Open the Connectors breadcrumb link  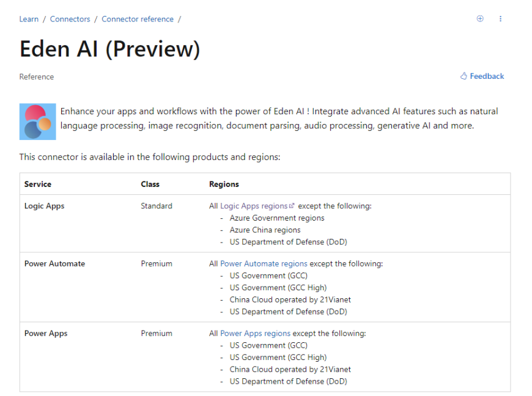70,19
